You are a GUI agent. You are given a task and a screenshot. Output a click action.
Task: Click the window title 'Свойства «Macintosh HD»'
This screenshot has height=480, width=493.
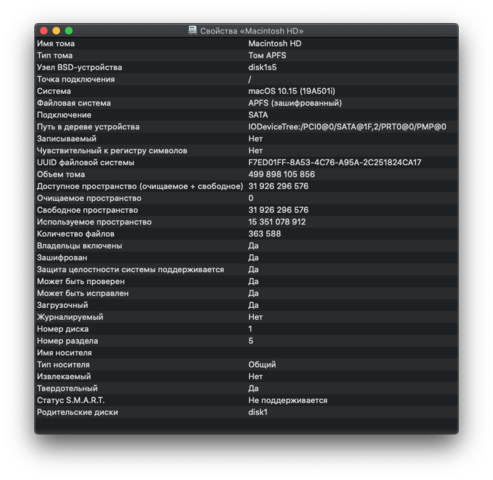point(252,31)
